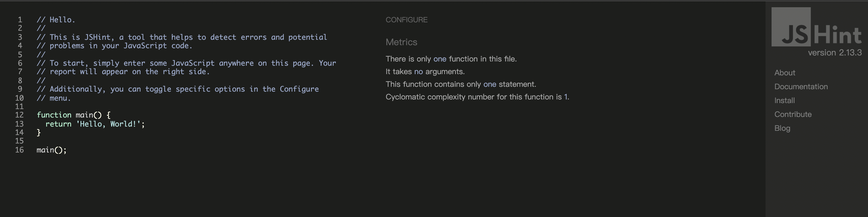Screen dimensions: 868x217
Task: Open the CONFIGURE menu
Action: pos(406,20)
